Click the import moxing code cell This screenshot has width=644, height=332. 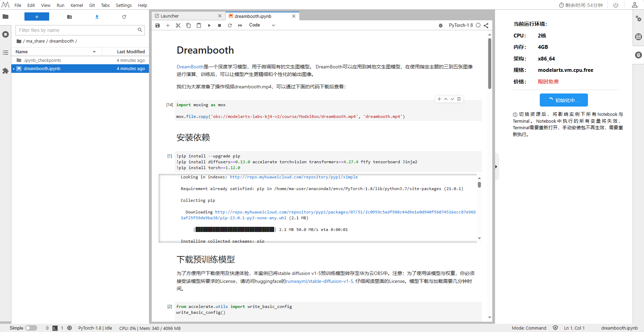coord(328,111)
